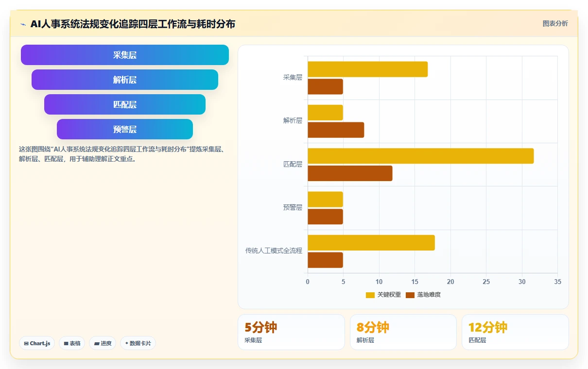Viewport: 588px width, 369px height.
Task: Click the lightning icon before the title
Action: [x=23, y=24]
